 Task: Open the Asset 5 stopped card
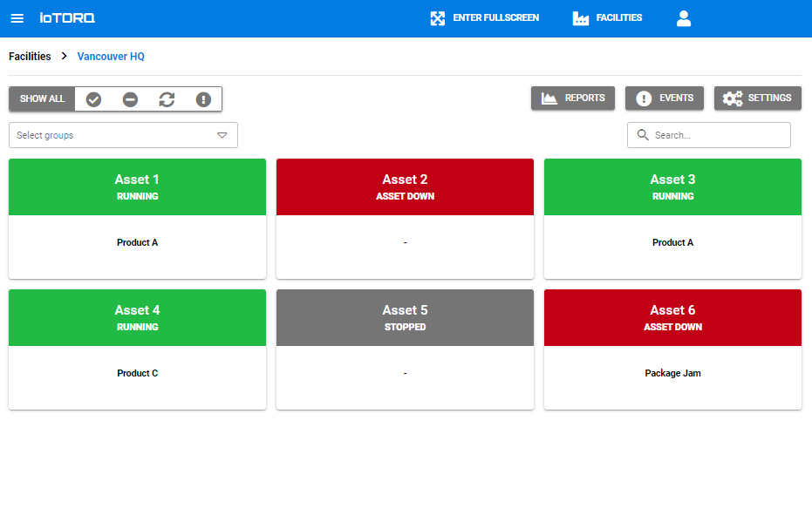pyautogui.click(x=405, y=349)
